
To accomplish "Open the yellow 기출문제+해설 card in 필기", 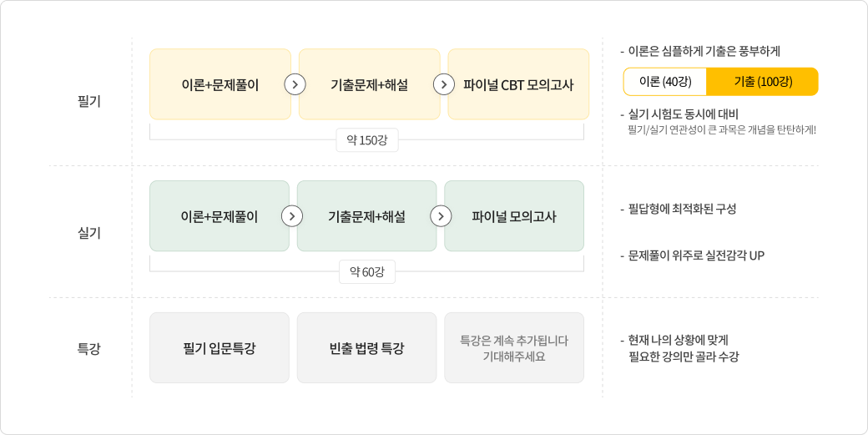I will click(x=369, y=84).
